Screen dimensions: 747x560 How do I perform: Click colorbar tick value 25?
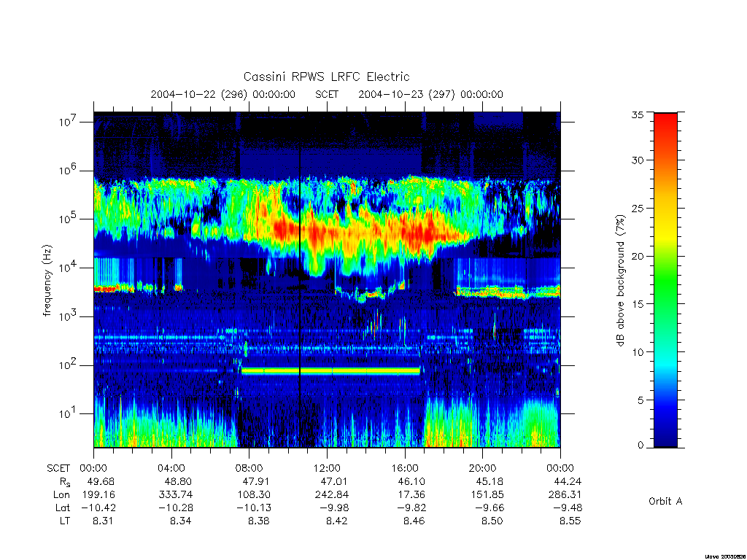tap(638, 208)
